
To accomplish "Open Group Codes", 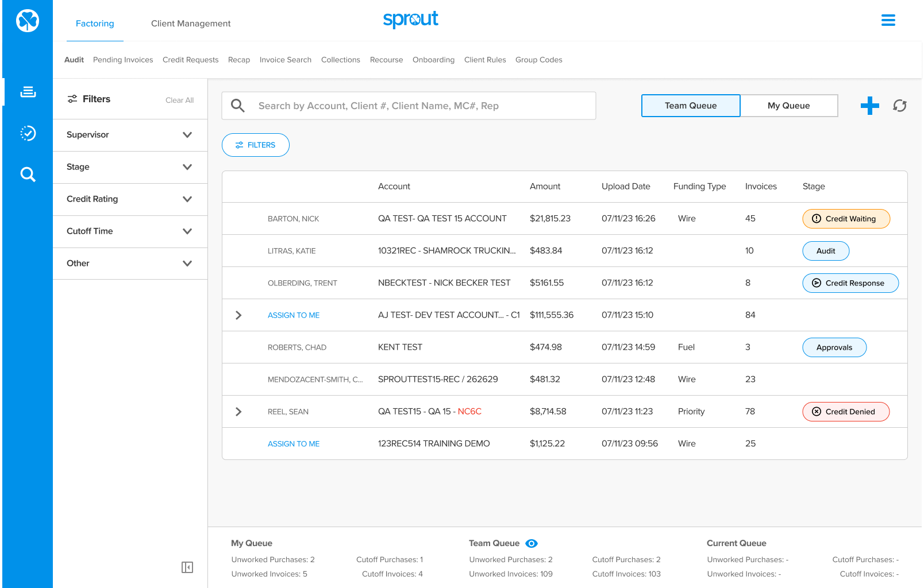I will click(x=539, y=60).
